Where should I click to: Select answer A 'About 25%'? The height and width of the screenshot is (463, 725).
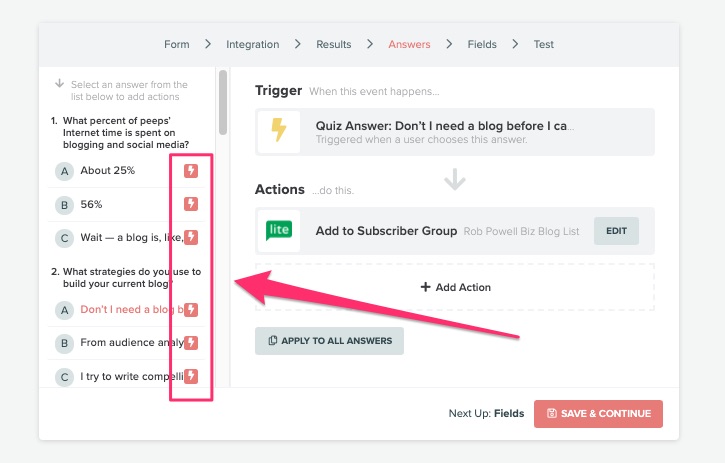[108, 171]
